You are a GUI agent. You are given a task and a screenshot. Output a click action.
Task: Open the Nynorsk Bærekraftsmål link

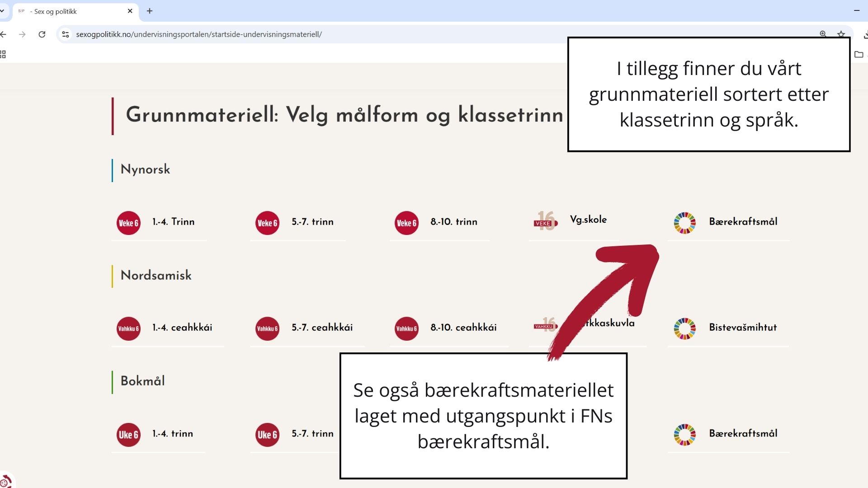pyautogui.click(x=743, y=221)
